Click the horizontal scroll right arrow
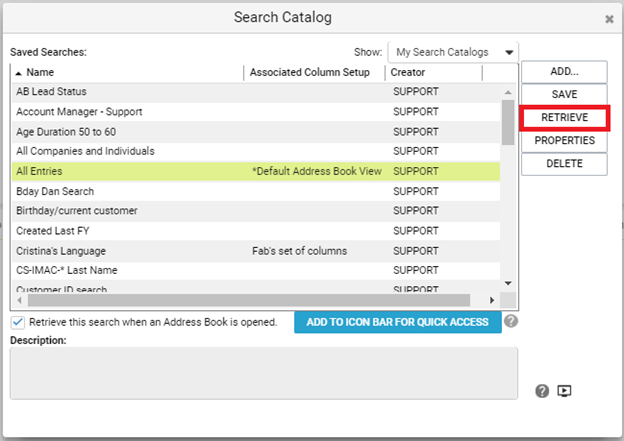 (492, 300)
